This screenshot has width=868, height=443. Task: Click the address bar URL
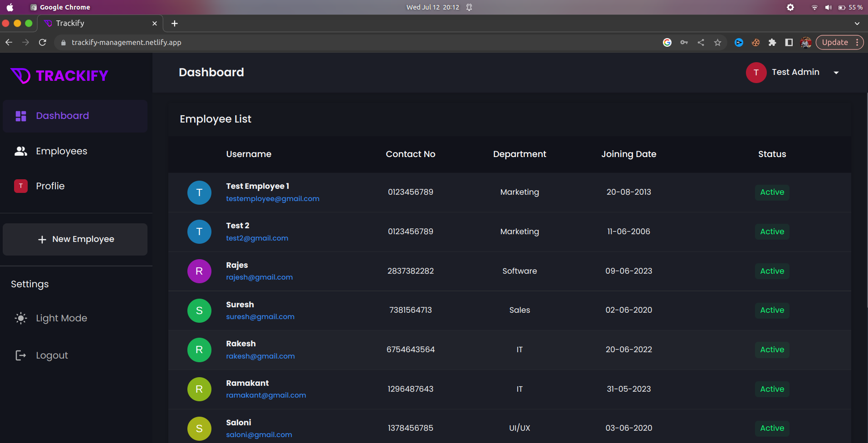tap(126, 42)
